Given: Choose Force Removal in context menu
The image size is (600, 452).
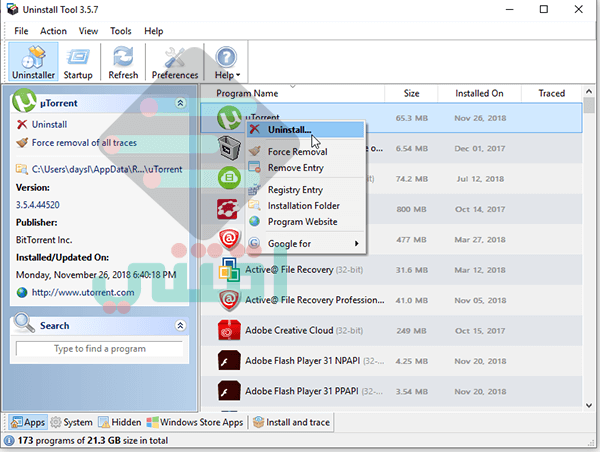Looking at the screenshot, I should coord(305,152).
